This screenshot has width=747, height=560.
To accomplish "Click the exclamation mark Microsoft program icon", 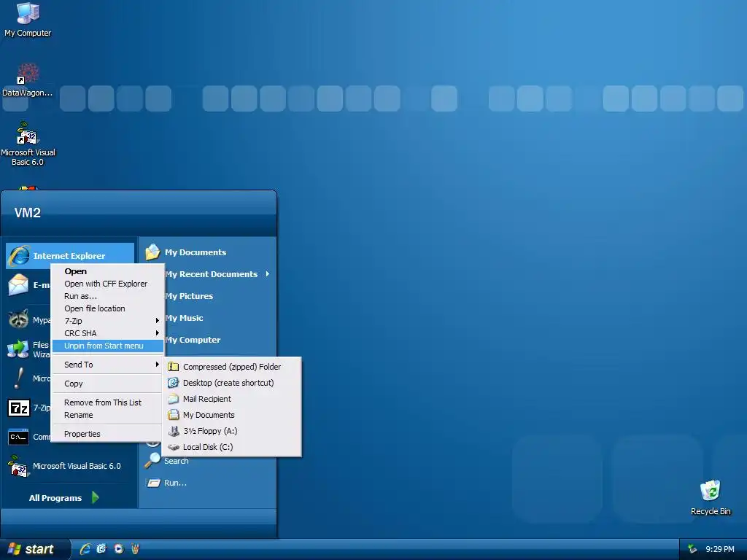I will coord(18,378).
